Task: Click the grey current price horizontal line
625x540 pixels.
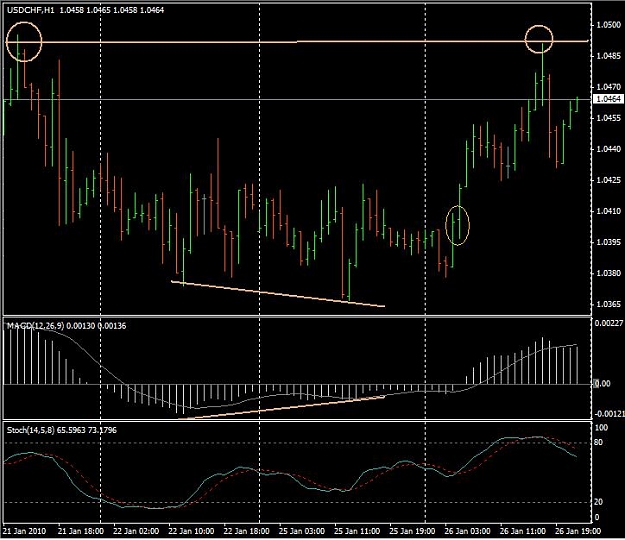Action: click(297, 99)
